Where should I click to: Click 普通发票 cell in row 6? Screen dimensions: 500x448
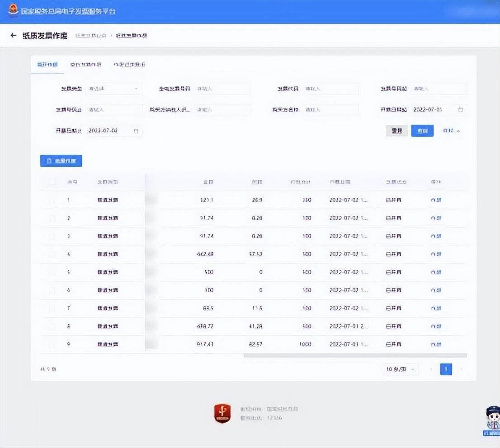[x=108, y=290]
